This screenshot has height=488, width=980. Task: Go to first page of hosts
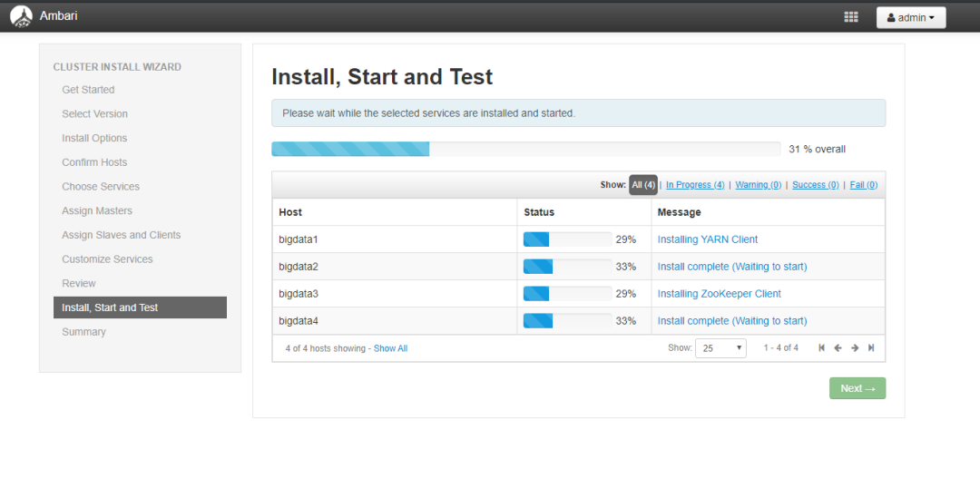822,348
